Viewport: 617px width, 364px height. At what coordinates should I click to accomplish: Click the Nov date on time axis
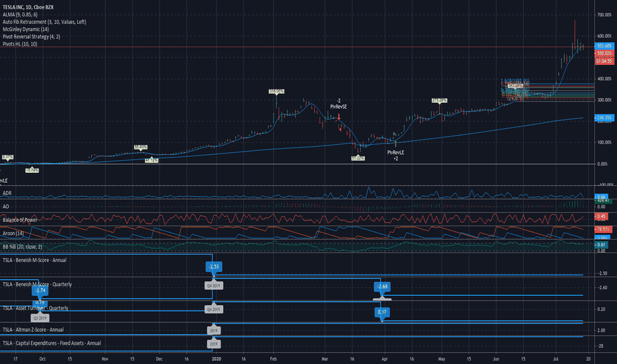pos(105,359)
